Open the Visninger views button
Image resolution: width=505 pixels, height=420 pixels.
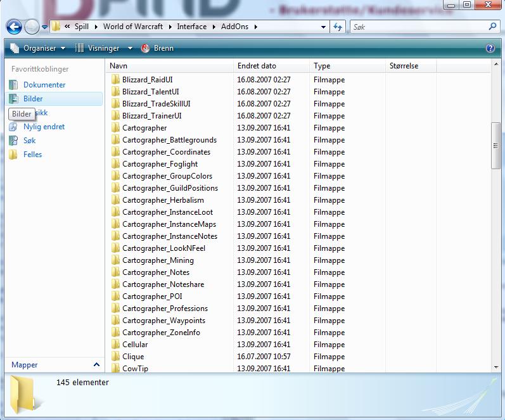97,48
